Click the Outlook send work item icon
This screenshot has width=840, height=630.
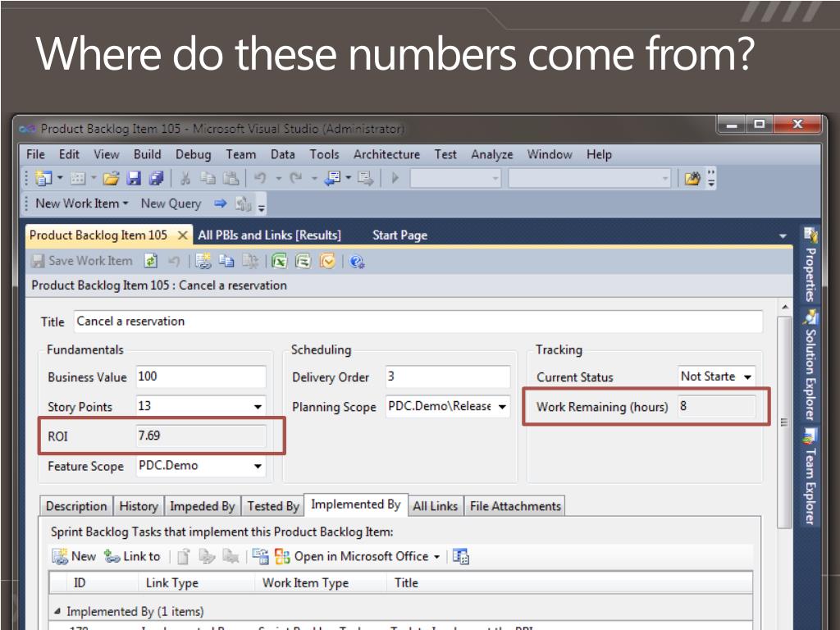(327, 262)
